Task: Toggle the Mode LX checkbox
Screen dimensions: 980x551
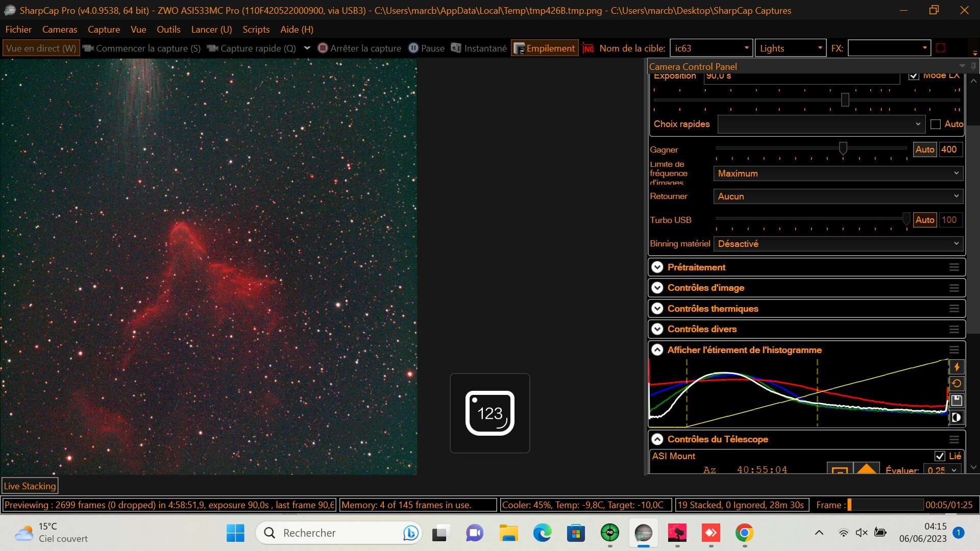Action: [914, 77]
